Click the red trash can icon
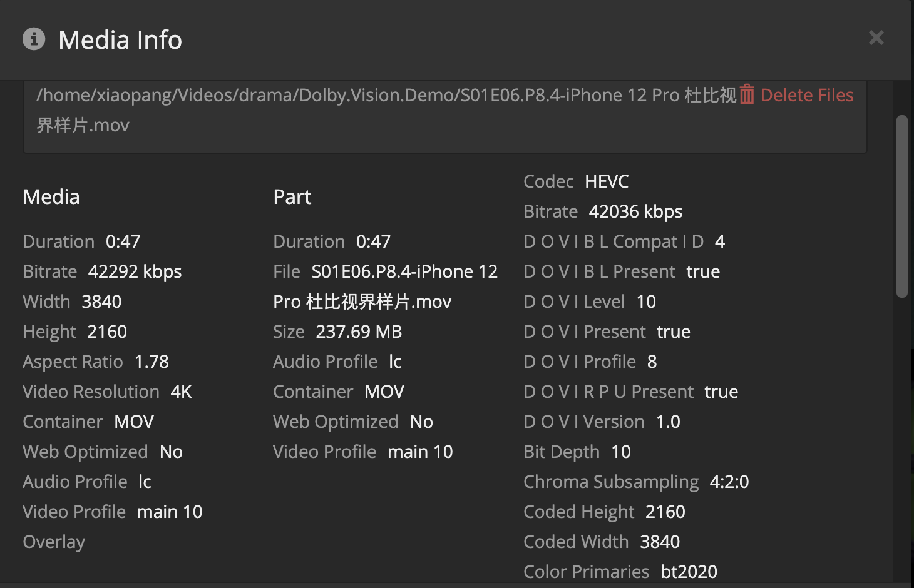The width and height of the screenshot is (914, 588). tap(746, 94)
